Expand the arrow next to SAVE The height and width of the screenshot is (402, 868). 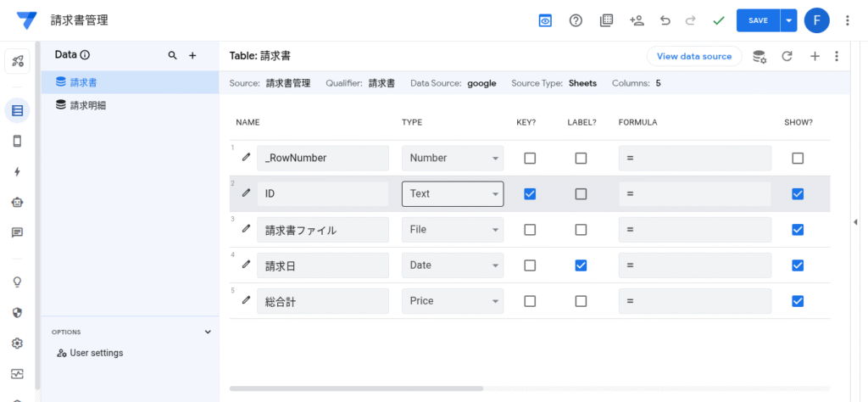789,20
